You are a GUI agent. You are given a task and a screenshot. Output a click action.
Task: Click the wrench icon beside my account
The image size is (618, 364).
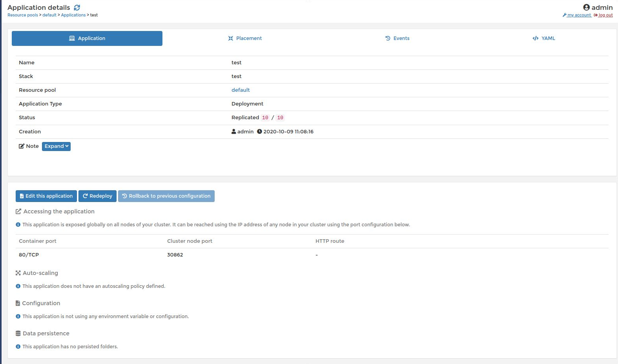click(x=564, y=15)
